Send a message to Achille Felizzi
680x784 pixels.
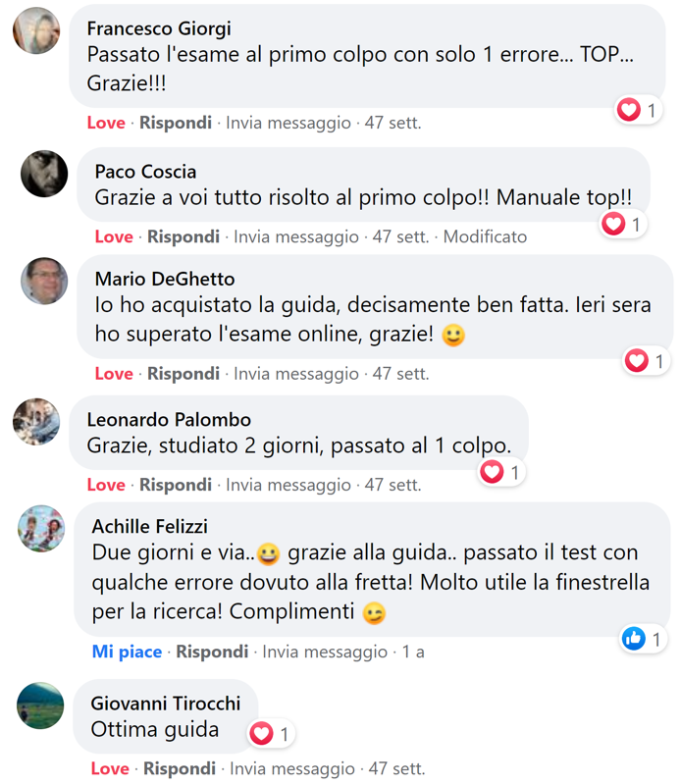coord(325,652)
